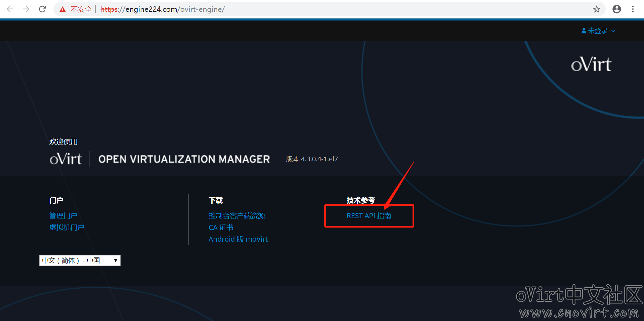This screenshot has height=321, width=644.
Task: Expand the 未登录 user dropdown
Action: (598, 31)
